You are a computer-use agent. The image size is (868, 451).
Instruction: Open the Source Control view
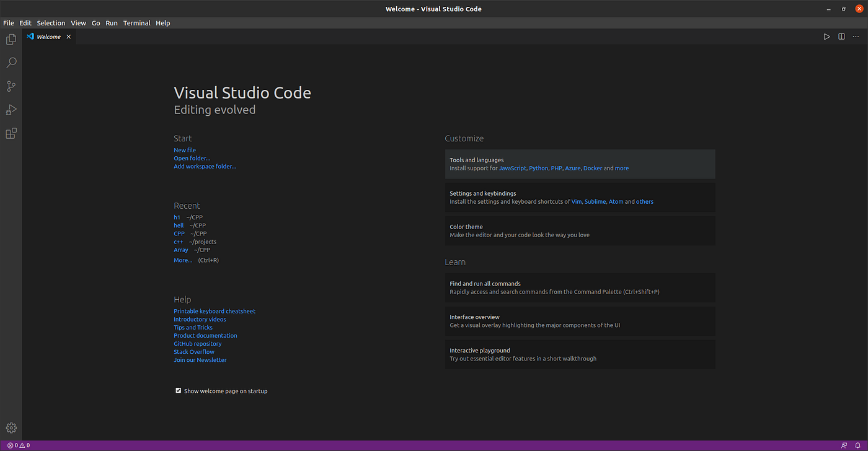[x=11, y=87]
